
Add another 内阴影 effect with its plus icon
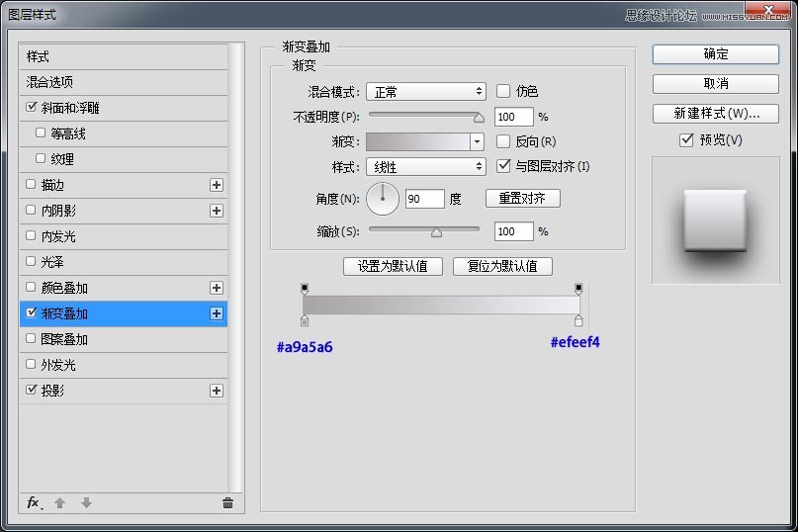pos(217,211)
